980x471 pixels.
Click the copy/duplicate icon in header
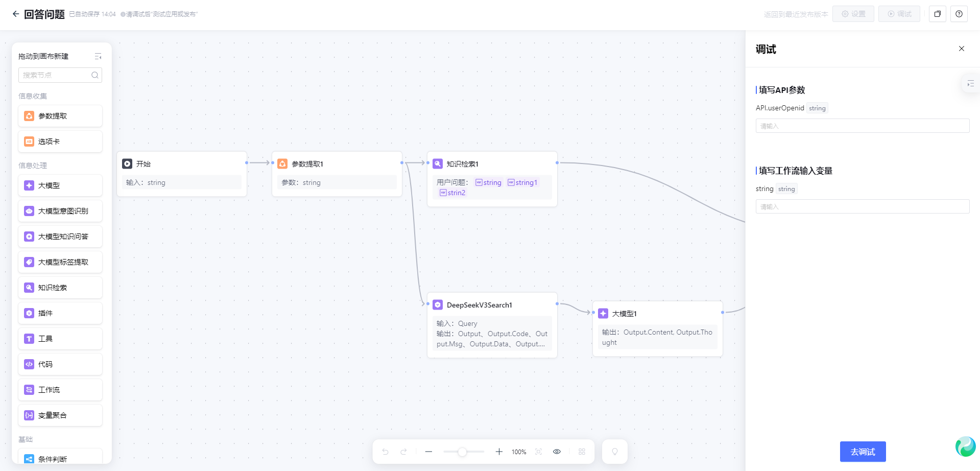point(937,14)
